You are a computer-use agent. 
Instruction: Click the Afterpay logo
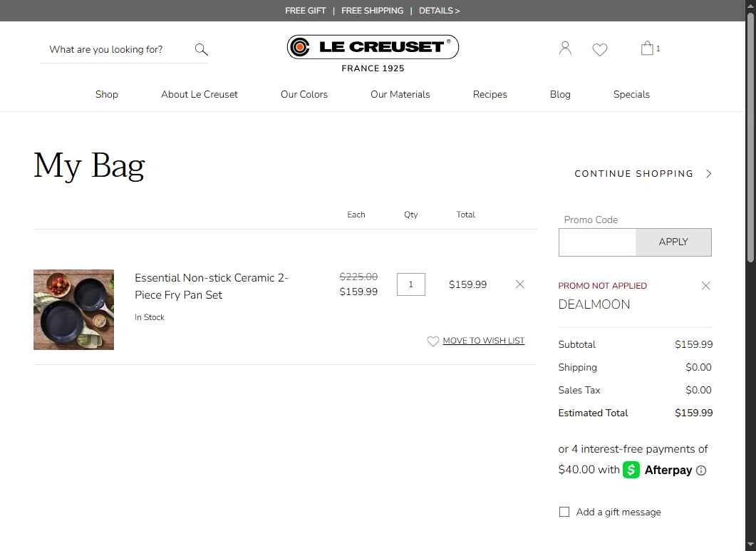tap(658, 470)
